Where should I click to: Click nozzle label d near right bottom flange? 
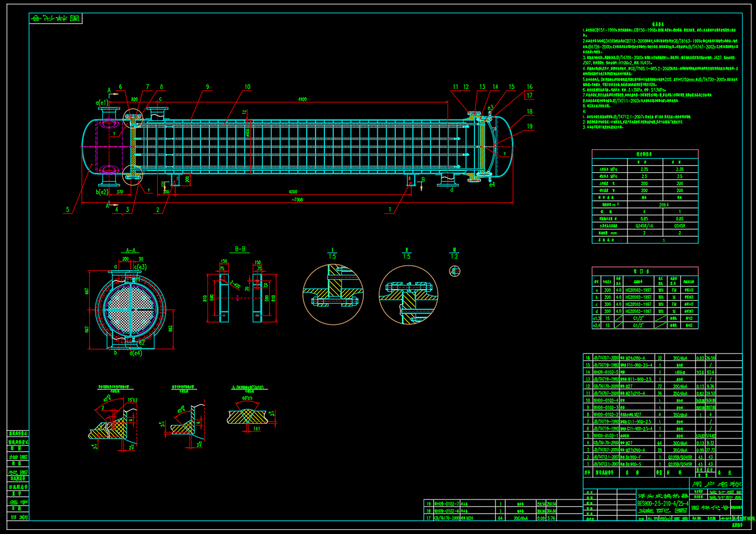pos(451,190)
